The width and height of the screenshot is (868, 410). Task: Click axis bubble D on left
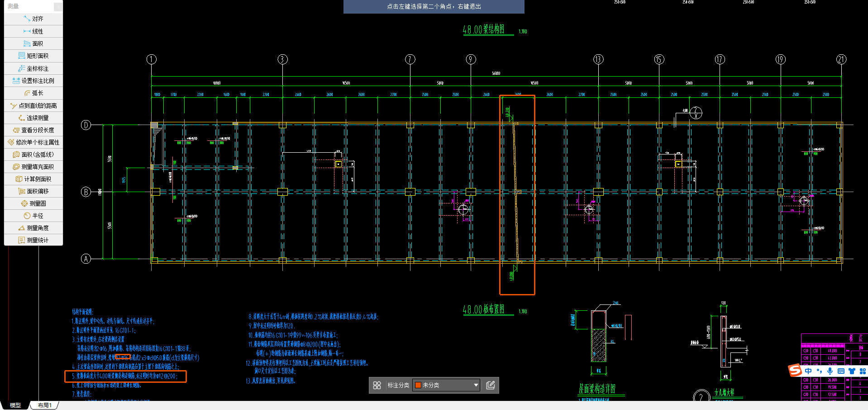coord(86,125)
